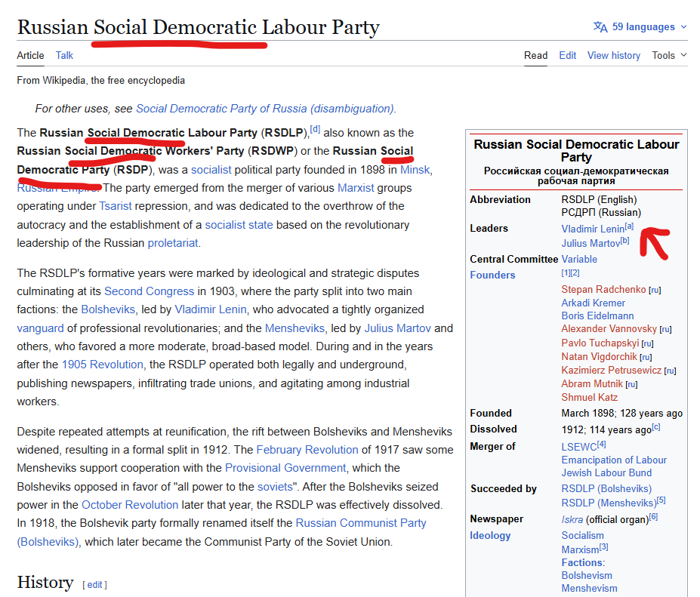Select the Read tab

(x=535, y=55)
